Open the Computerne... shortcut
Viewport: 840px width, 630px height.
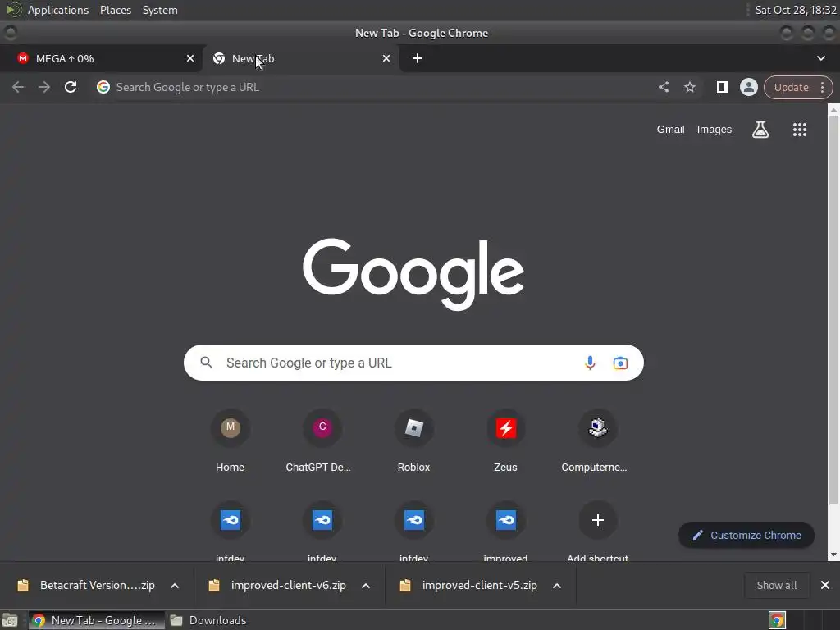point(597,442)
